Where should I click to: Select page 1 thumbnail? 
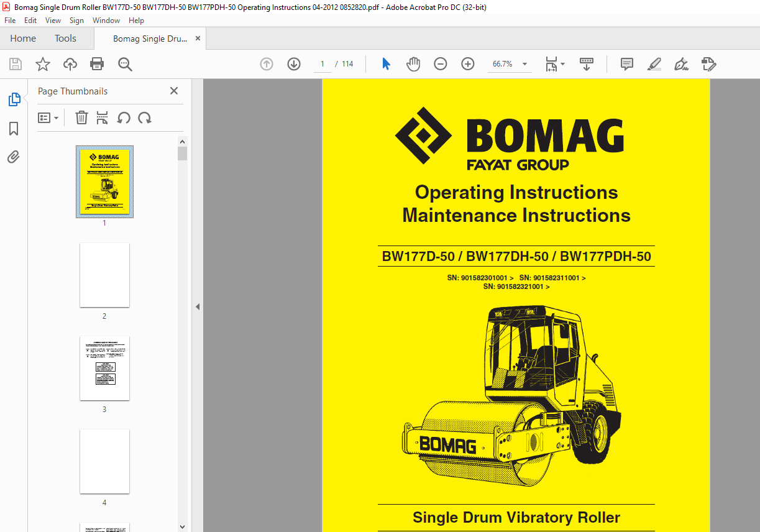point(104,181)
